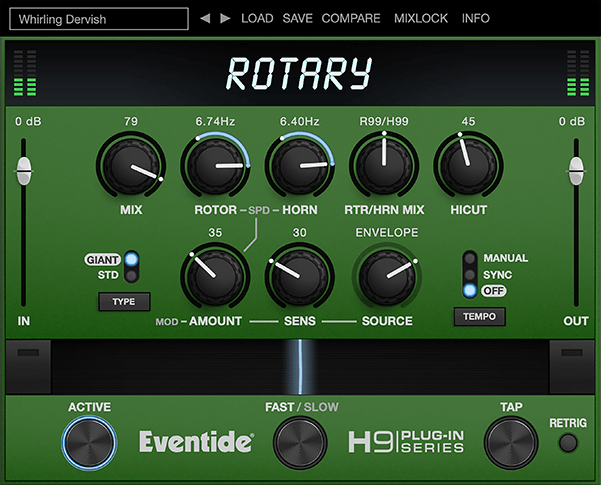The image size is (601, 485).
Task: Click the right ribbon end button
Action: click(x=572, y=367)
